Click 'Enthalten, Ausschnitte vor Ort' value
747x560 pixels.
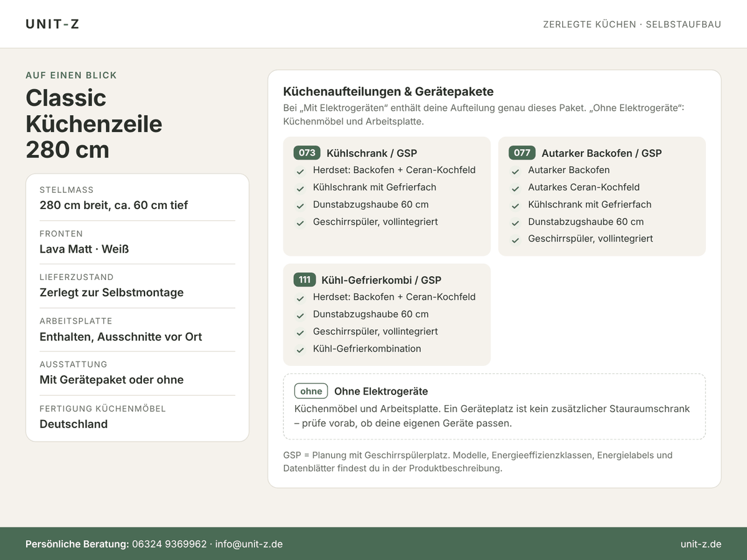[121, 337]
